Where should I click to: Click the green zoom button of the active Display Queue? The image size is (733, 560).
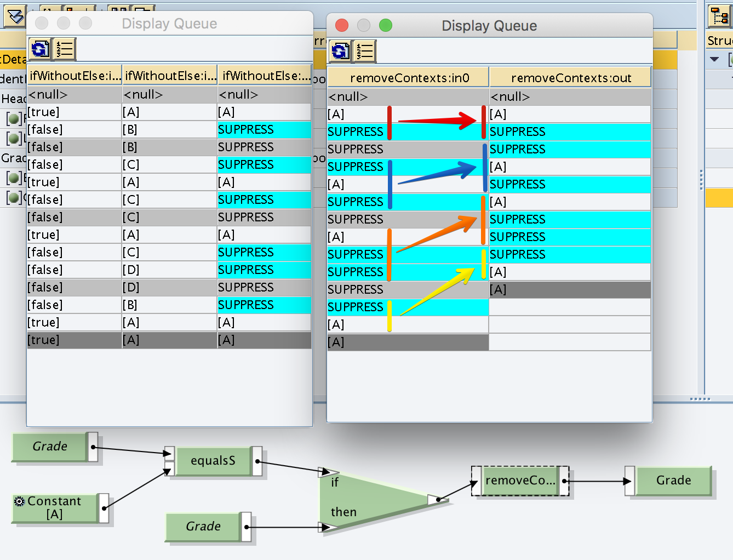pos(386,25)
